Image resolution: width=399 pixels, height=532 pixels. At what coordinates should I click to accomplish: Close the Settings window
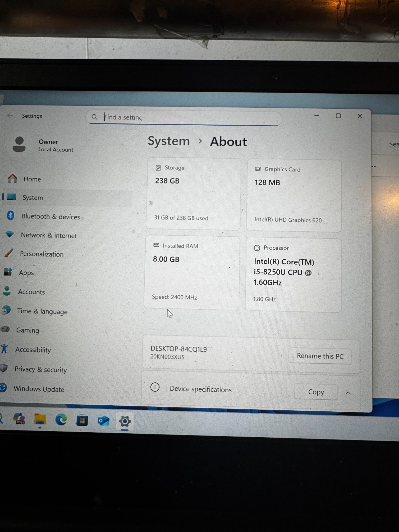(360, 116)
